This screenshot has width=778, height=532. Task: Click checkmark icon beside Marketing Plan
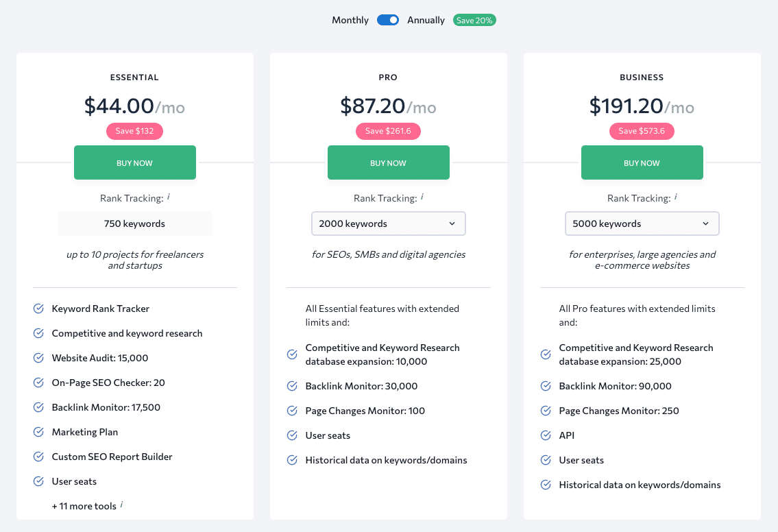(x=38, y=432)
